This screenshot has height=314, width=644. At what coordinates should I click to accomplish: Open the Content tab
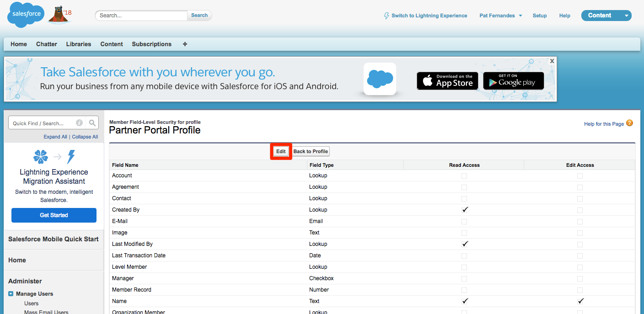coord(112,44)
